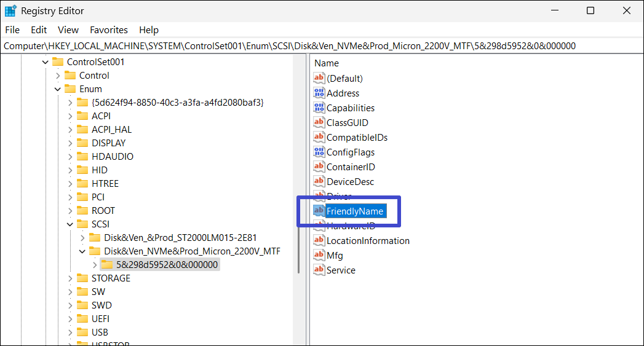The image size is (644, 346).
Task: Open the Favorites menu
Action: 108,29
